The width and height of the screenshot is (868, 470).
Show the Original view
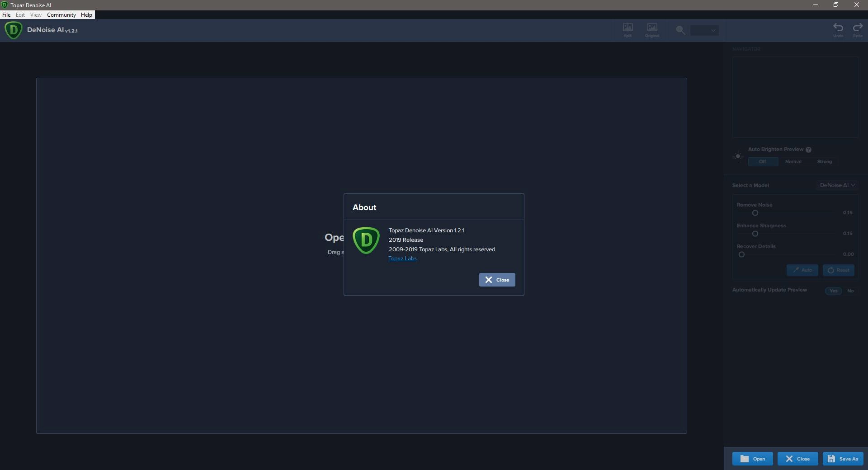[652, 30]
